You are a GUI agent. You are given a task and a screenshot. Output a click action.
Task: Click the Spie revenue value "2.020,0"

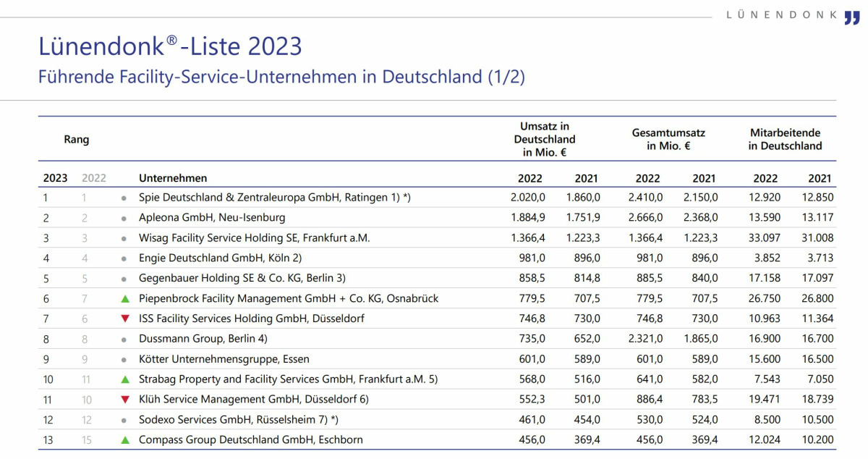[x=527, y=198]
